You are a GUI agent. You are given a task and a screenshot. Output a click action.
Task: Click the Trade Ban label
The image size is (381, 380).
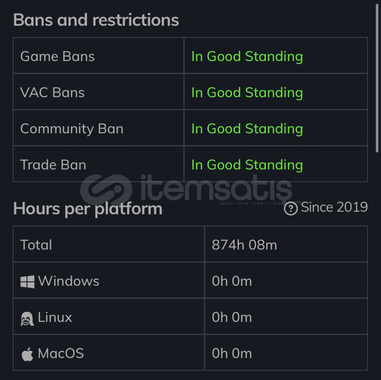click(53, 165)
